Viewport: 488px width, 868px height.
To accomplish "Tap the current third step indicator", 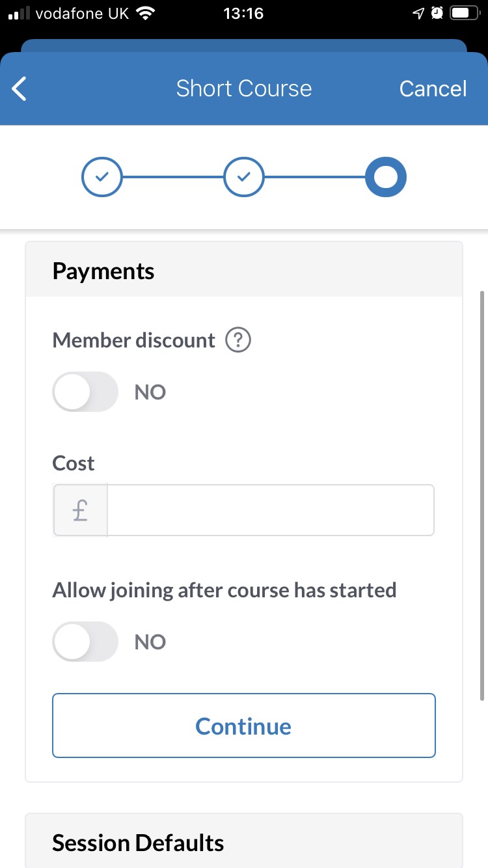I will tap(386, 176).
